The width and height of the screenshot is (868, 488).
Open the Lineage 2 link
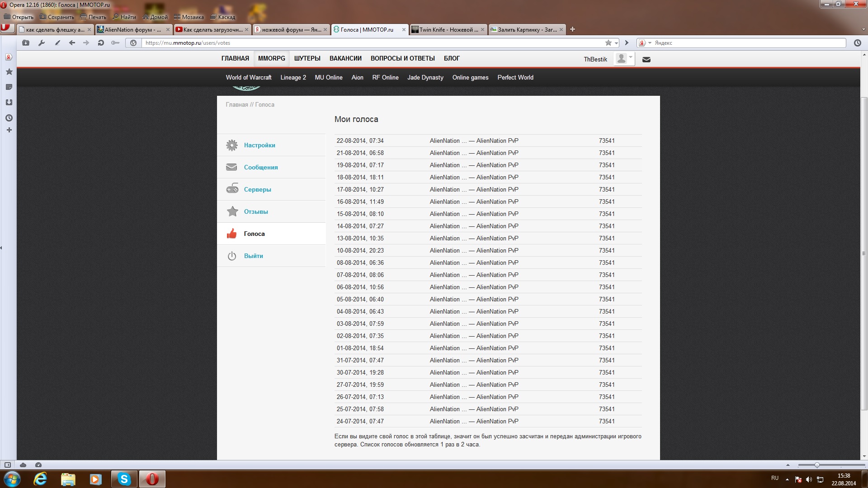coord(293,77)
